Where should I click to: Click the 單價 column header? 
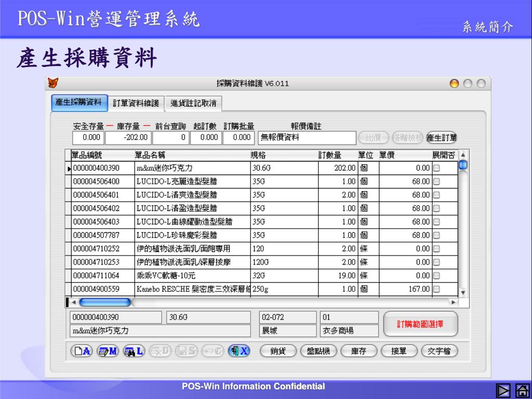coord(405,155)
